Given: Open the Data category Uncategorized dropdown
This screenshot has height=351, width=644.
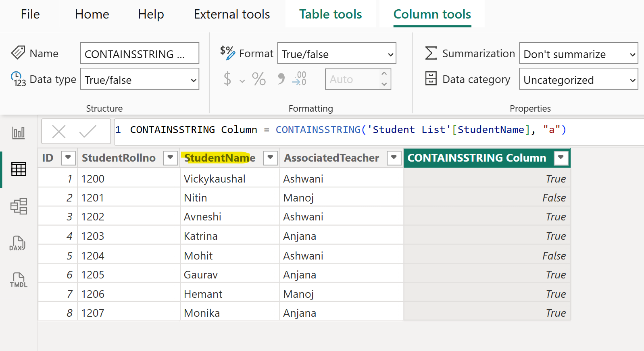Looking at the screenshot, I should pyautogui.click(x=578, y=79).
